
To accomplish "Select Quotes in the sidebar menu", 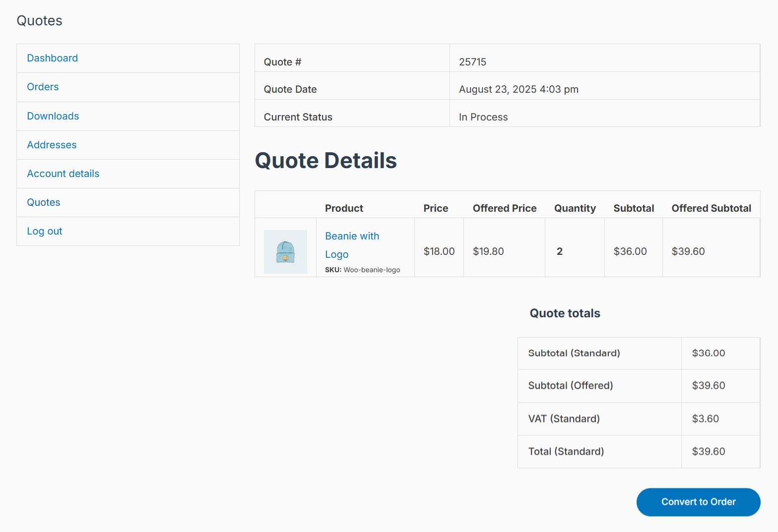I will [x=43, y=202].
